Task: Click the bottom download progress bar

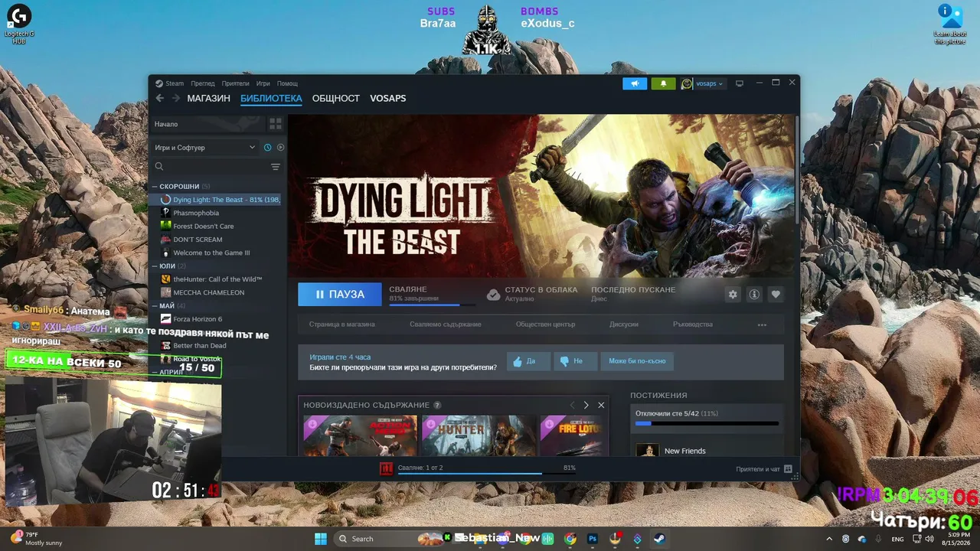Action: 487,474
